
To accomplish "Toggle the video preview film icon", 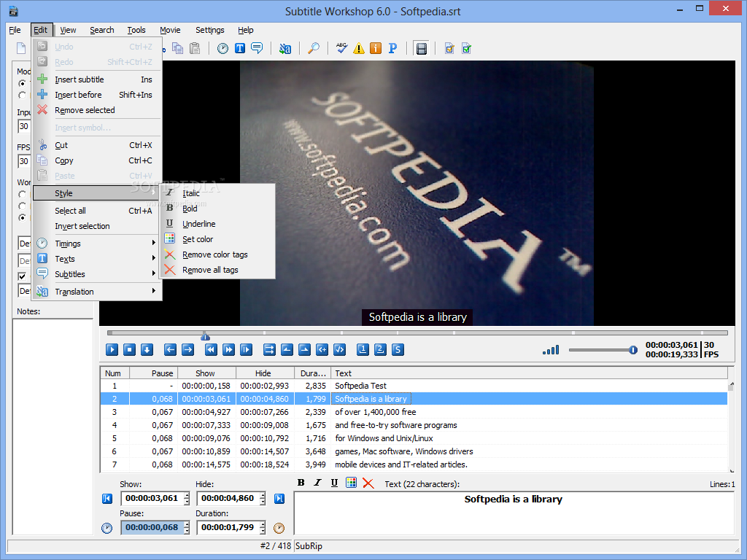I will [421, 48].
